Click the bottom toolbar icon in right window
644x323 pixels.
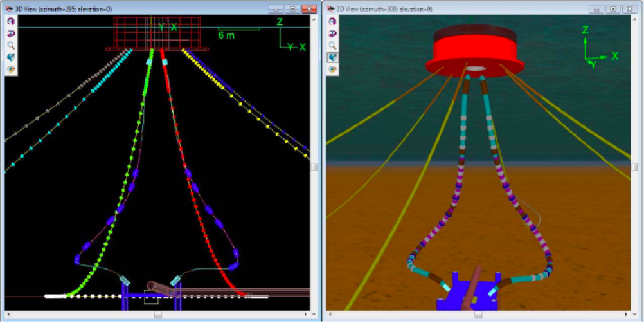coord(332,69)
